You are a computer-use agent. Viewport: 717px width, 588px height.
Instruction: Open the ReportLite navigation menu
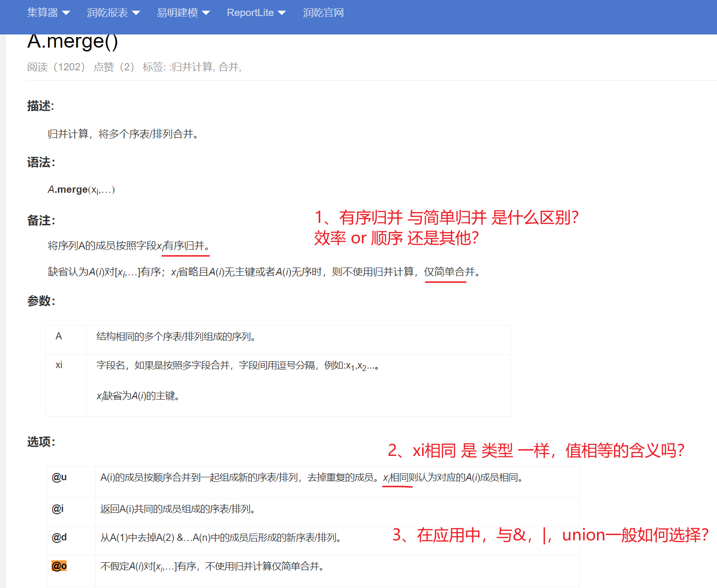point(256,13)
